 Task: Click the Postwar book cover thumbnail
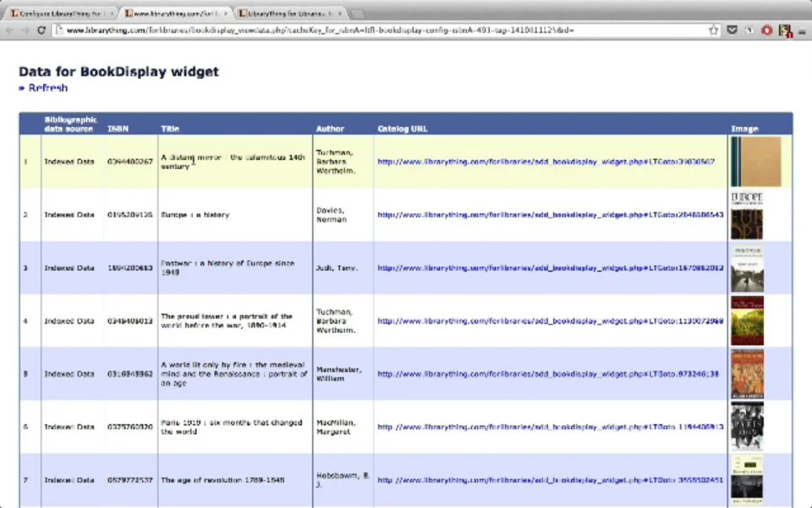coord(747,268)
